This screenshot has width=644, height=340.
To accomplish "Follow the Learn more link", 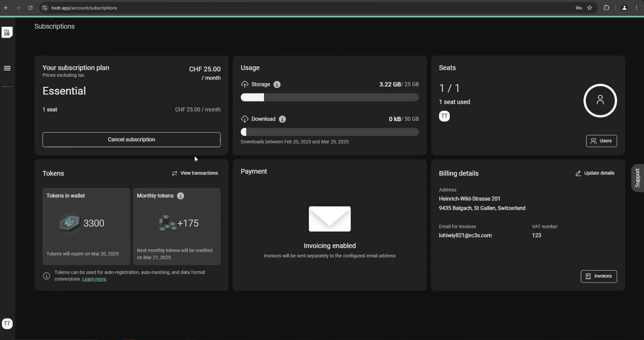I will pos(94,279).
